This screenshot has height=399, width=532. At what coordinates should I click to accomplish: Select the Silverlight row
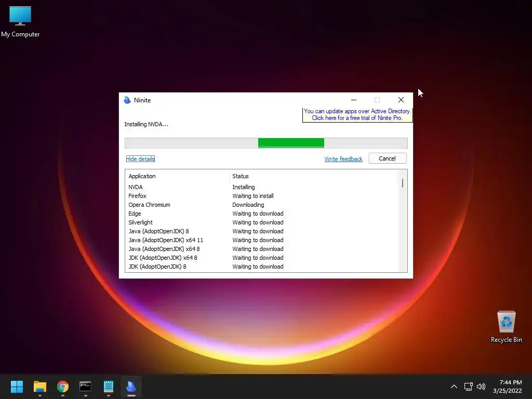[x=261, y=222]
